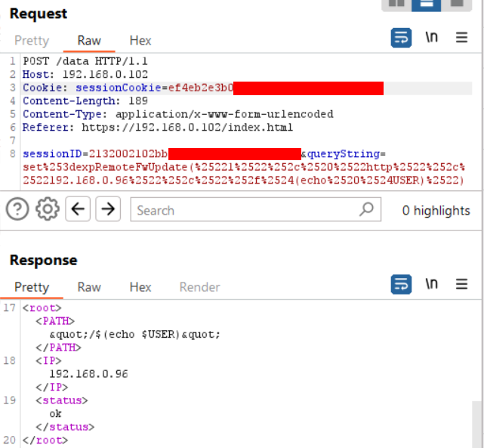
Task: Toggle non-printable characters in Request panel
Action: pyautogui.click(x=431, y=38)
